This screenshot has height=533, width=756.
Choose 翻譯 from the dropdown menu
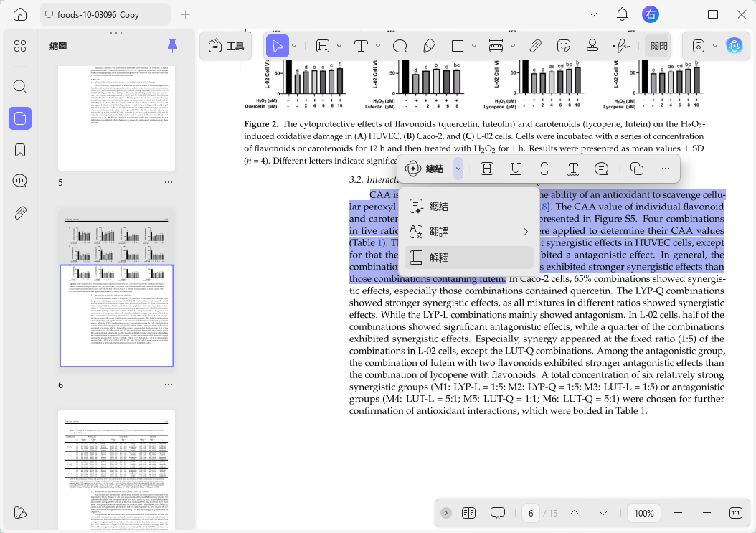468,232
